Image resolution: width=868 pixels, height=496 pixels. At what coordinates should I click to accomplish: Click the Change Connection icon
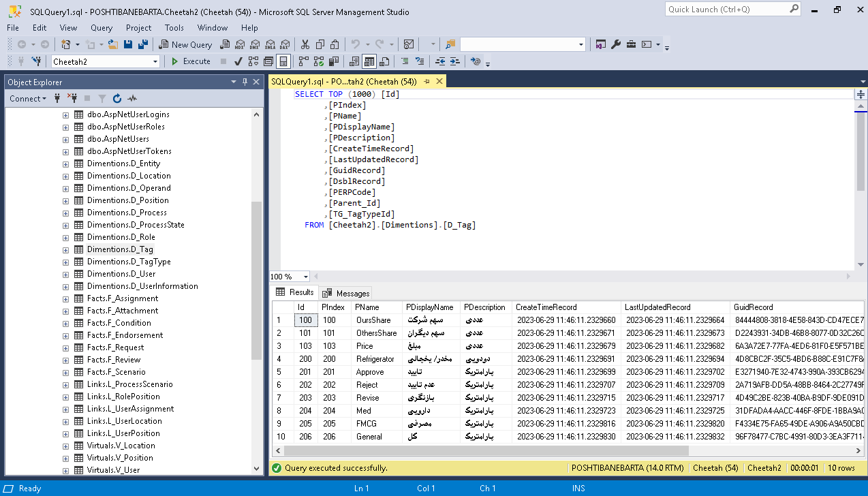(37, 61)
